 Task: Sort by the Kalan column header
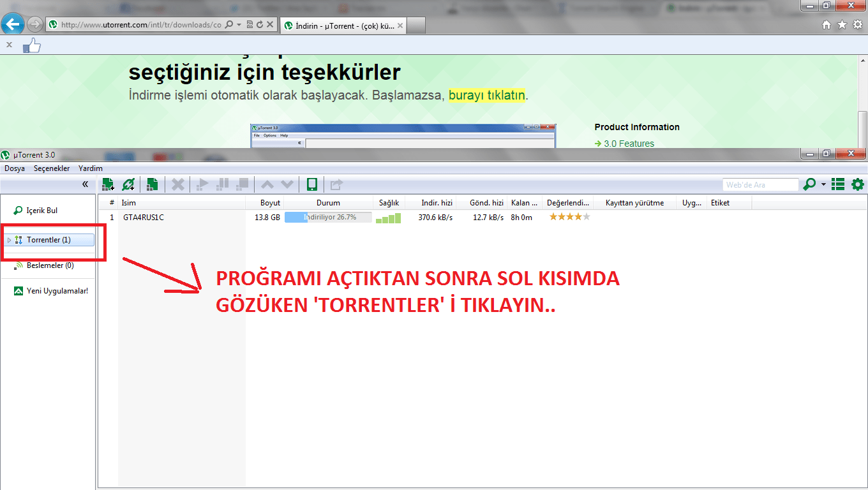click(525, 203)
